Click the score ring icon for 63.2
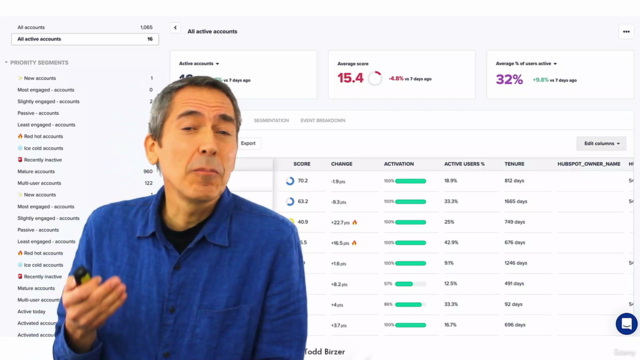 click(x=290, y=201)
